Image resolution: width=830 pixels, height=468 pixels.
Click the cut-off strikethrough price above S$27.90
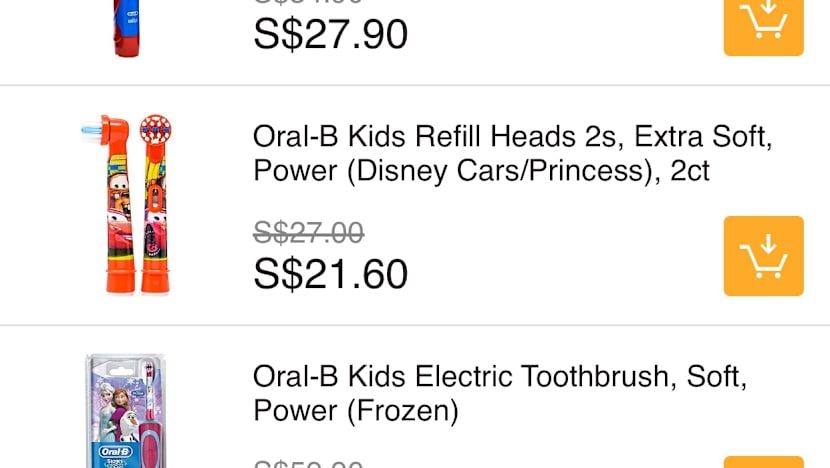point(308,3)
